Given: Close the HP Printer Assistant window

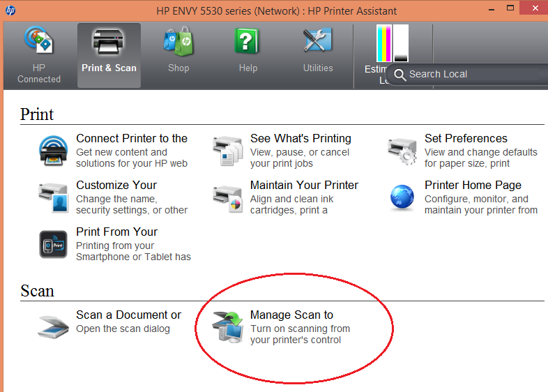Looking at the screenshot, I should (x=535, y=8).
